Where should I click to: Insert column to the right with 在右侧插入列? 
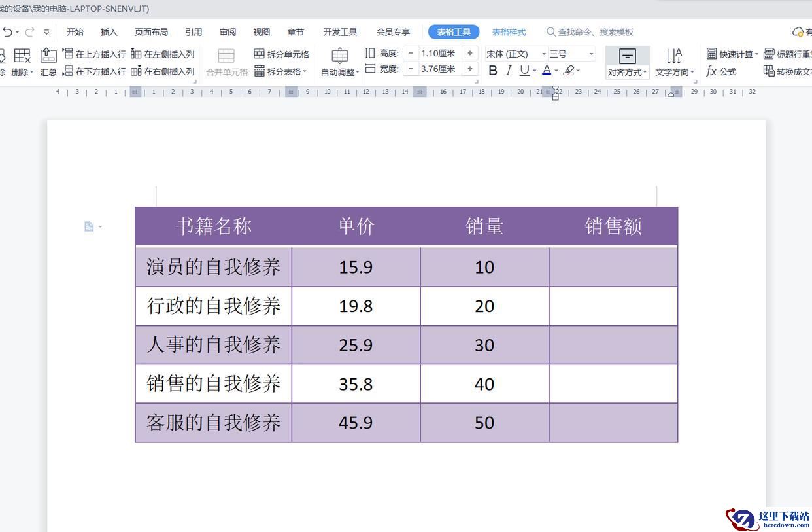coord(163,71)
